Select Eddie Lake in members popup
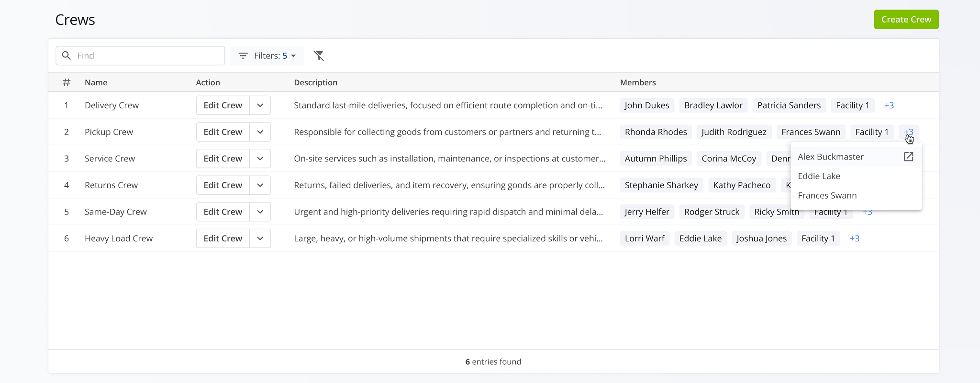The image size is (980, 383). click(x=819, y=176)
